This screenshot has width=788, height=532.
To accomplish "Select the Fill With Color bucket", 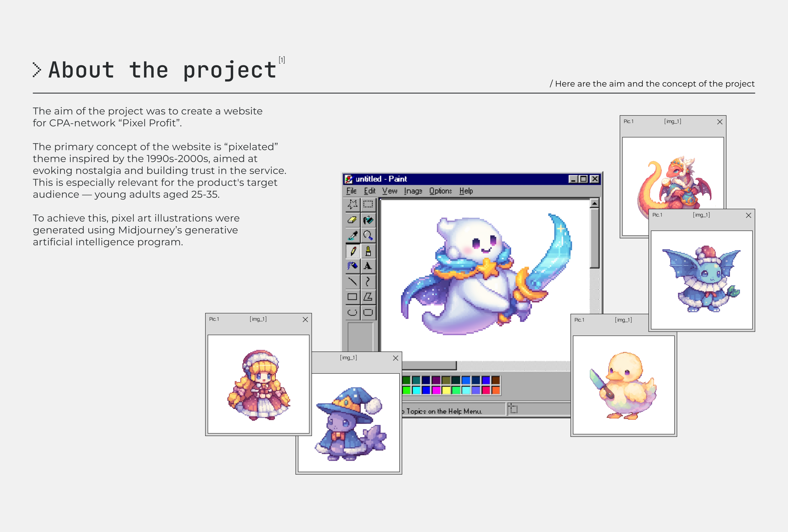I will click(368, 220).
